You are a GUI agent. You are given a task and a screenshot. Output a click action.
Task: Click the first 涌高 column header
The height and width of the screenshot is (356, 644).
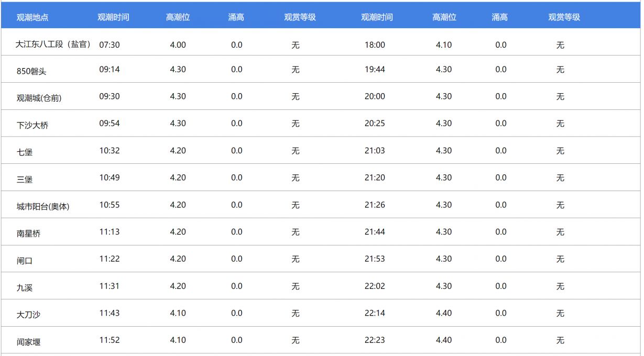tap(236, 17)
